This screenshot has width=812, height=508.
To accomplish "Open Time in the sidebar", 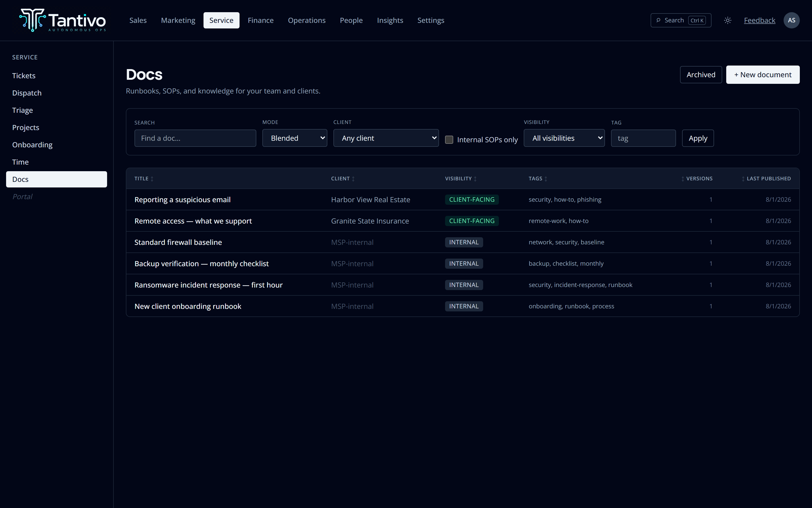I will (56, 162).
